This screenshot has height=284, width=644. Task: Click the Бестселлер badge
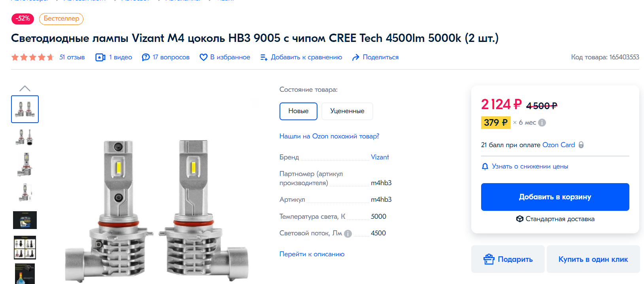61,19
